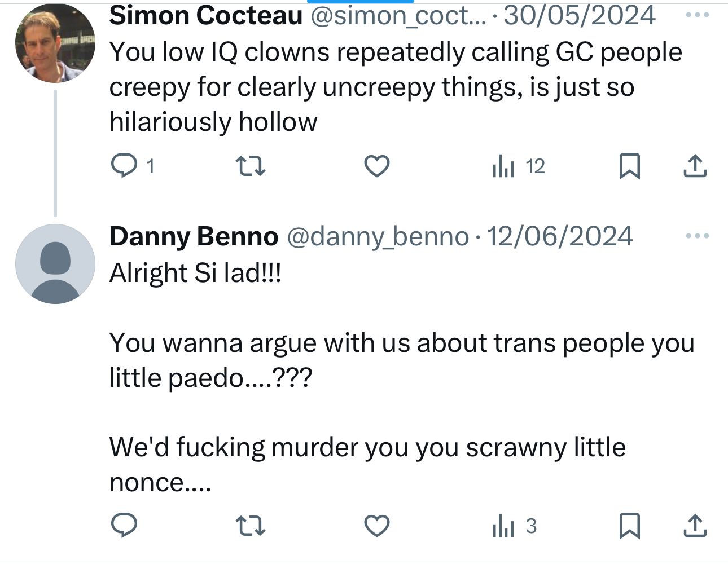Like Simon Cocteau's tweet
Image resolution: width=728 pixels, height=564 pixels.
[376, 166]
